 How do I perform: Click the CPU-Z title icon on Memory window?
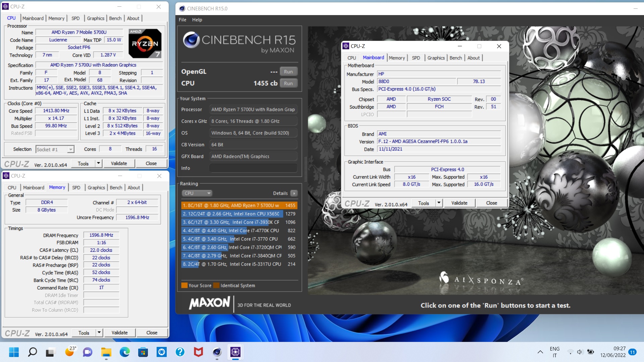pos(6,176)
